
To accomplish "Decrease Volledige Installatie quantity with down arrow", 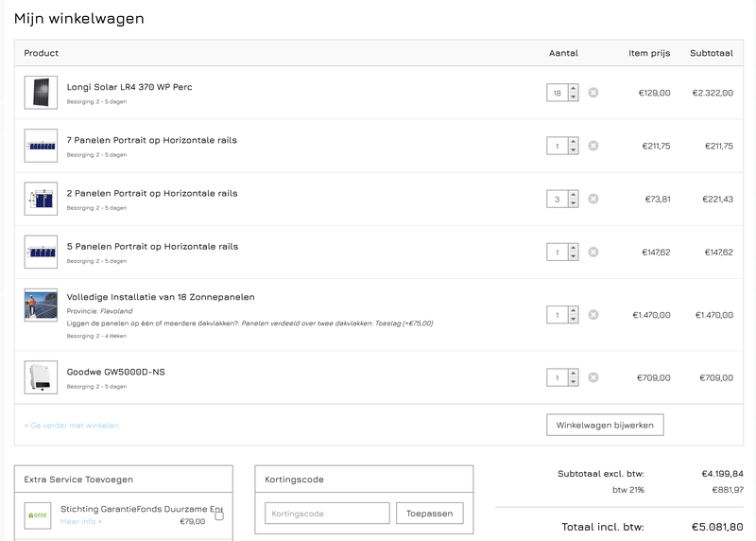I will [x=573, y=320].
